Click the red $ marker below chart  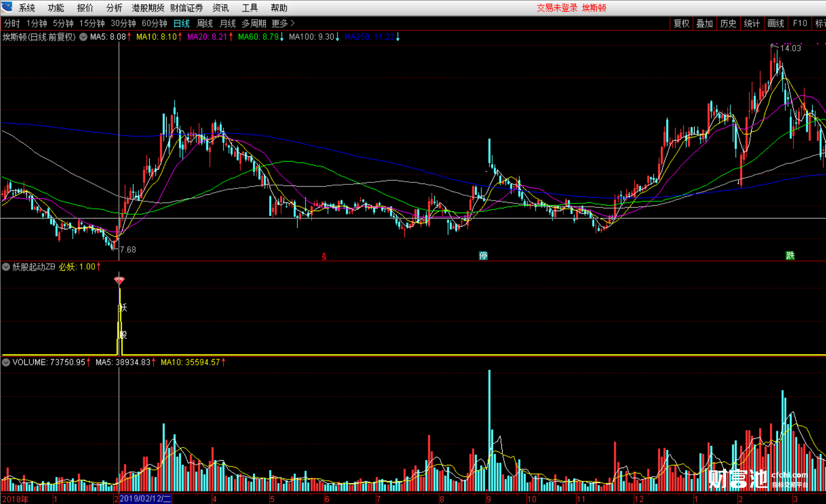[324, 257]
